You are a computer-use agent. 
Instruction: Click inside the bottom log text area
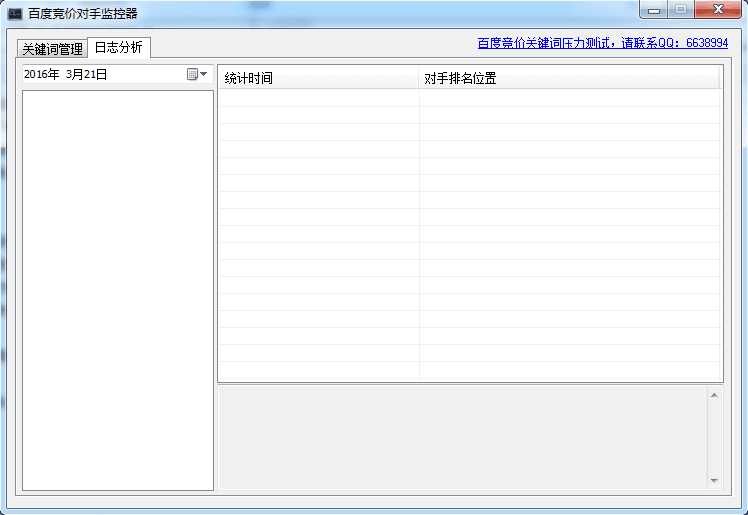click(461, 437)
